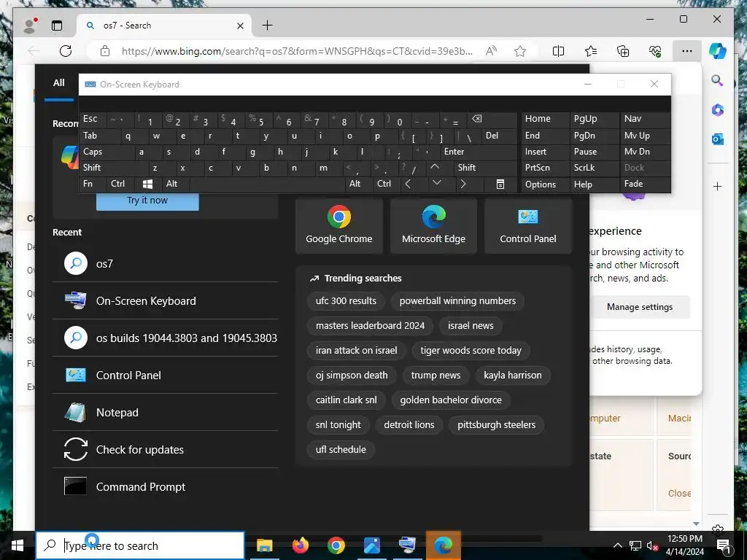Image resolution: width=747 pixels, height=560 pixels.
Task: Add sidebar app with plus icon
Action: coord(718,186)
